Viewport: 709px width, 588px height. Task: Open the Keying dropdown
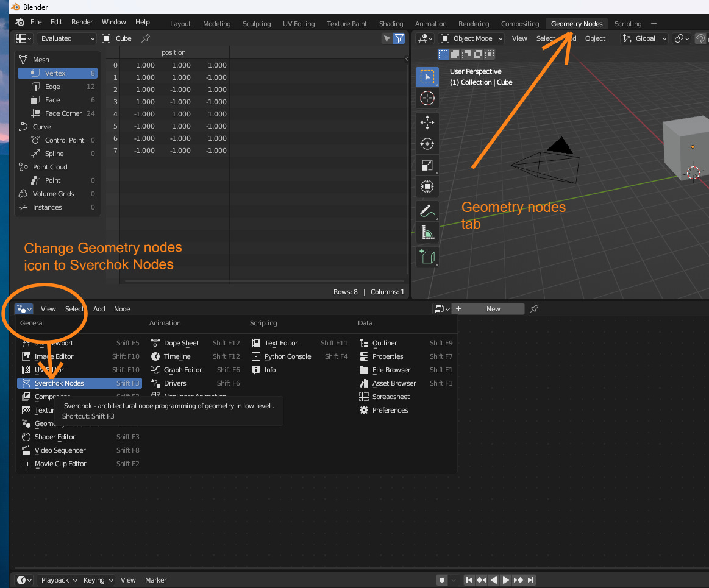click(97, 580)
